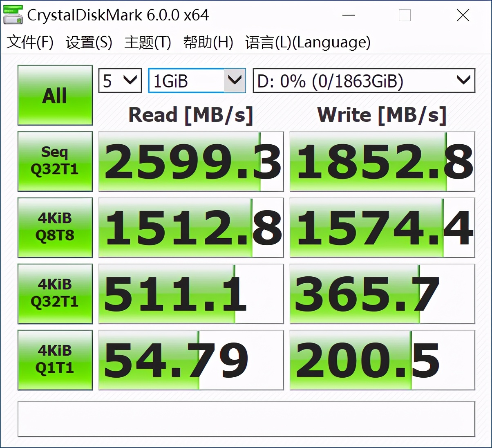Click the Write [MB/s] column header
The height and width of the screenshot is (448, 492).
pyautogui.click(x=382, y=115)
